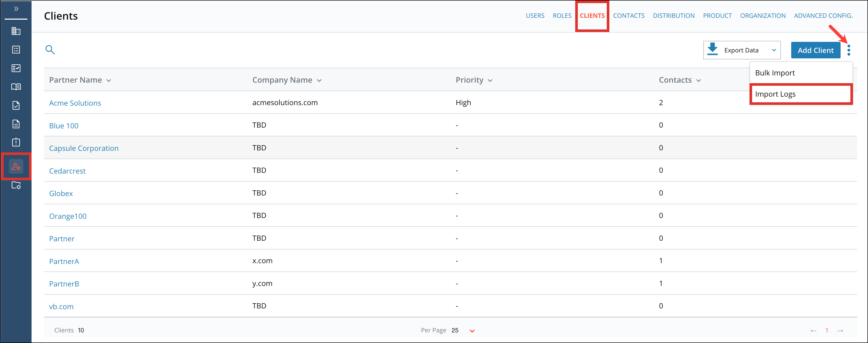Click the Clients 10 count label

(x=69, y=330)
